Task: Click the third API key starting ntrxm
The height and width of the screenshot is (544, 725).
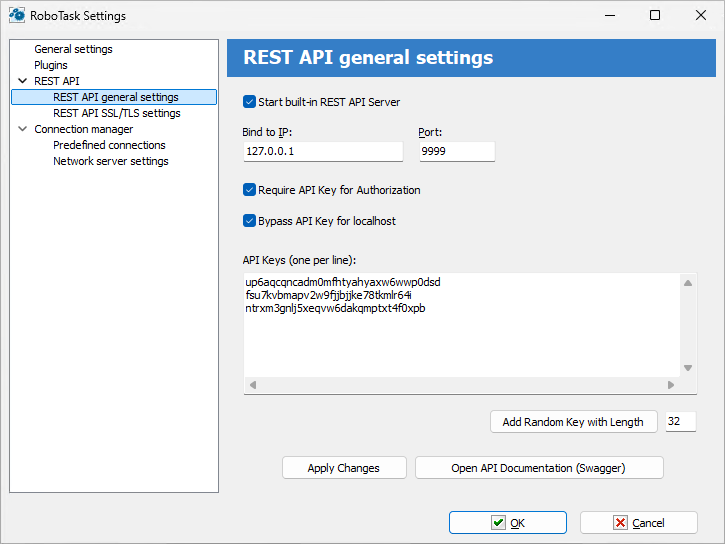Action: click(x=335, y=308)
